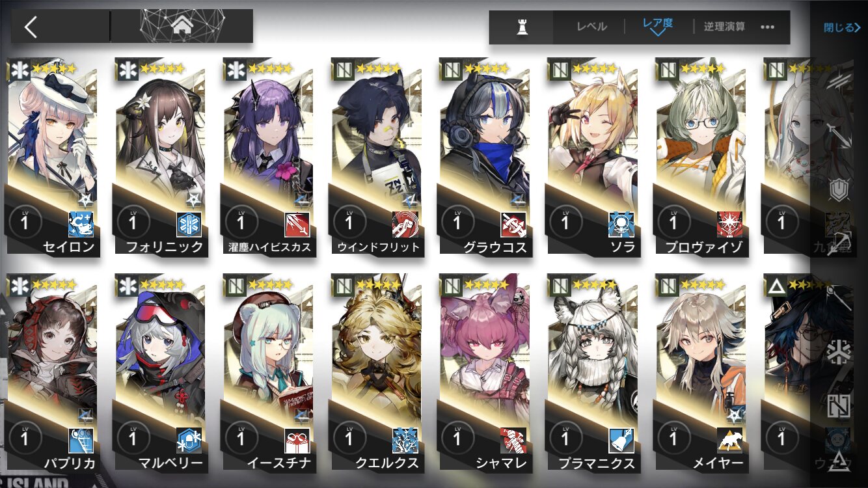Expand more sort options with ellipsis
The height and width of the screenshot is (488, 868).
point(767,27)
